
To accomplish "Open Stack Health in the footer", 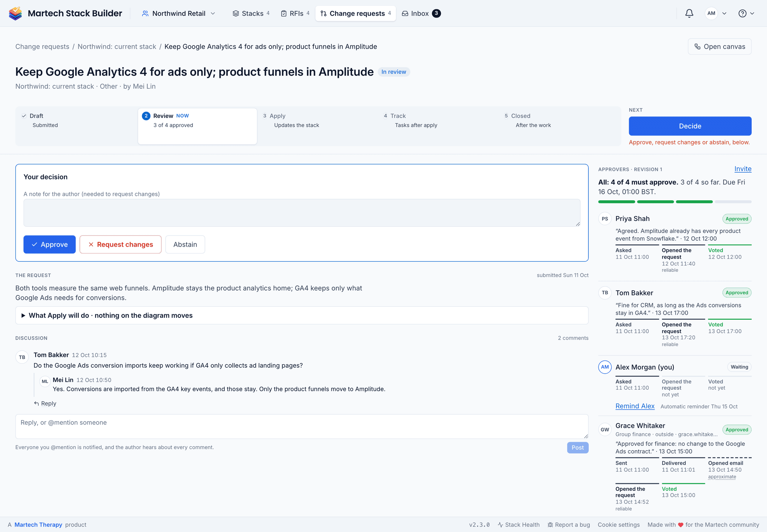I will 519,525.
